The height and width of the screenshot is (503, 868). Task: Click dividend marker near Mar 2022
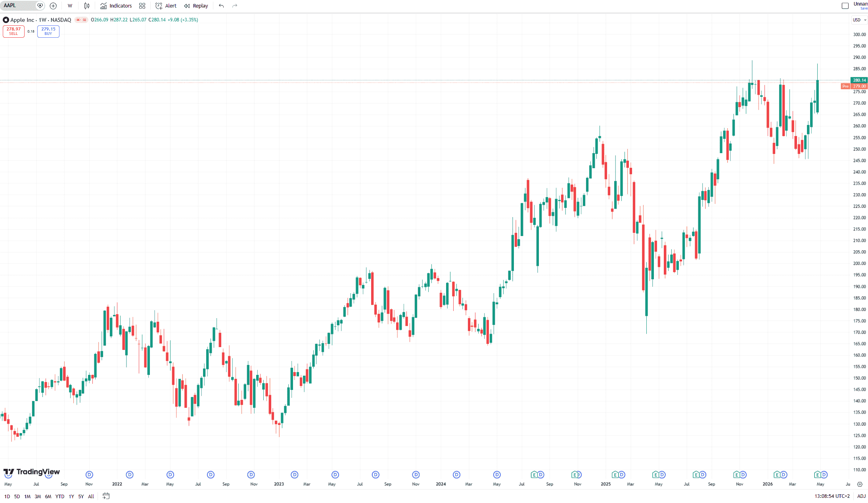coord(130,475)
